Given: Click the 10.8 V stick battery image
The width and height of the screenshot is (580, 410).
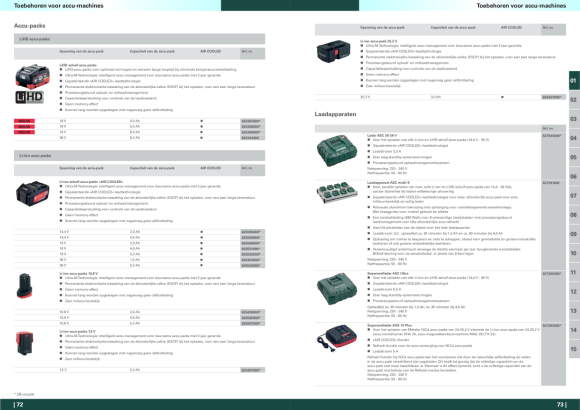Looking at the screenshot, I should pos(24,286).
